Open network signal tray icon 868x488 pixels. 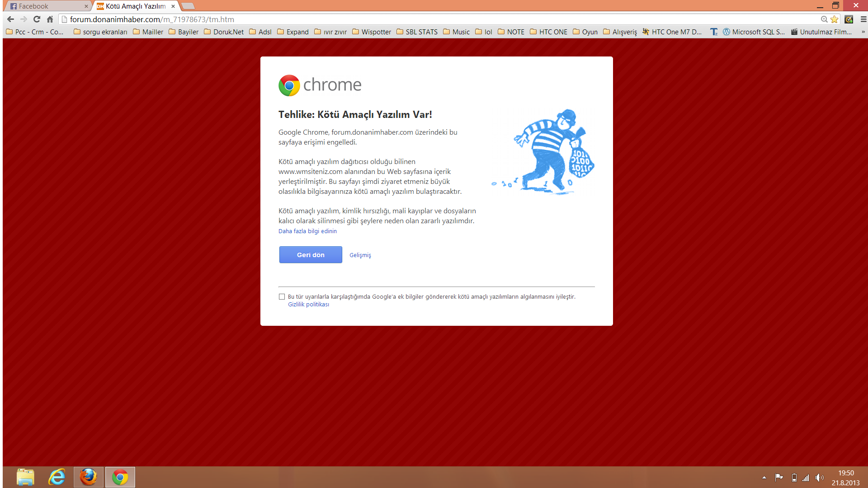coord(806,478)
